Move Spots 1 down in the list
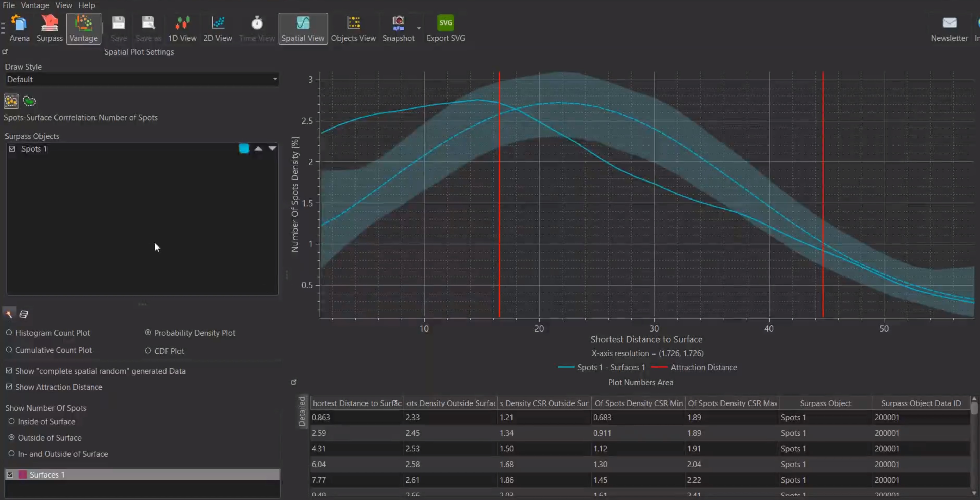 (272, 148)
